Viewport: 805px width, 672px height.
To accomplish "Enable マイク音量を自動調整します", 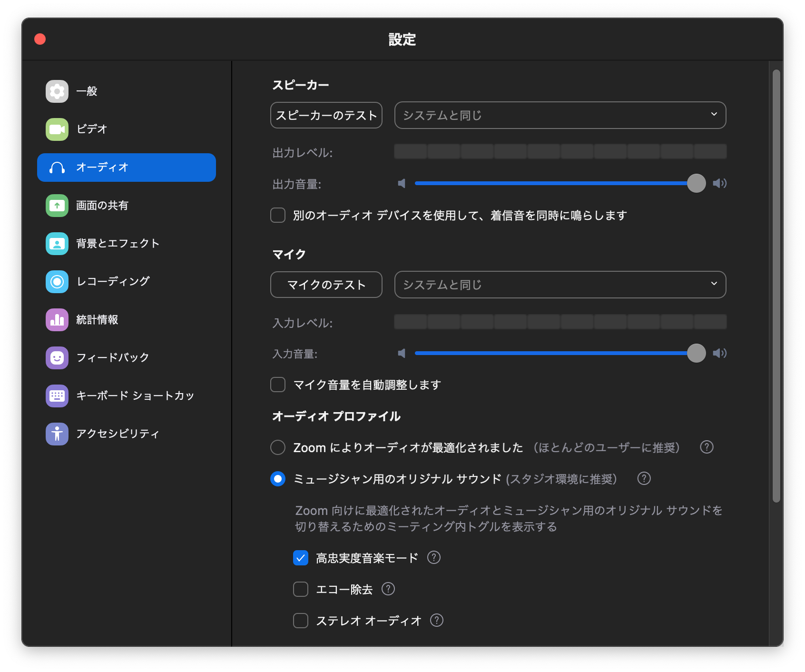I will 277,385.
